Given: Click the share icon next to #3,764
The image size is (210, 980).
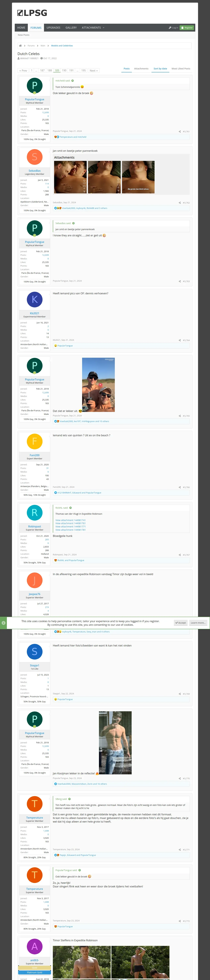Looking at the screenshot, I should coord(180,341).
